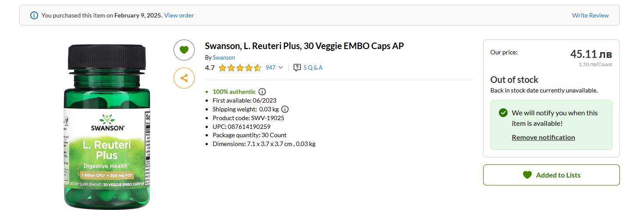
Task: Click the info icon beside 100% authentic
Action: click(x=262, y=92)
